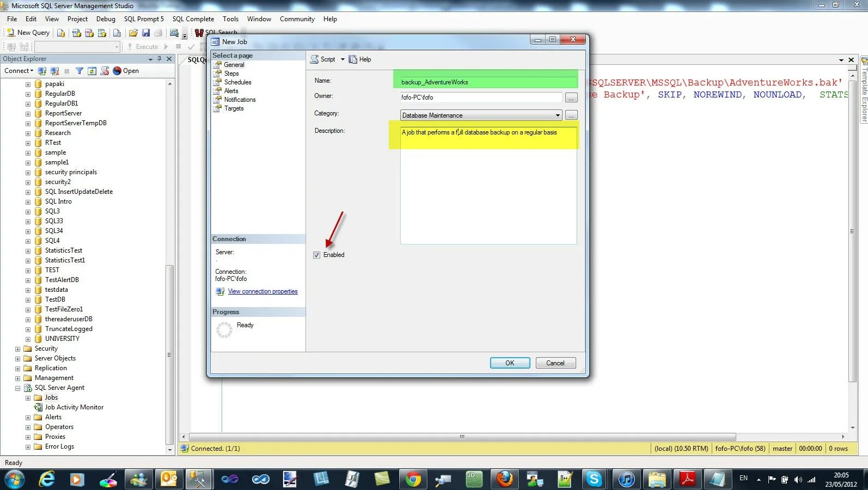Expand the papaki database node
868x490 pixels.
coord(28,84)
